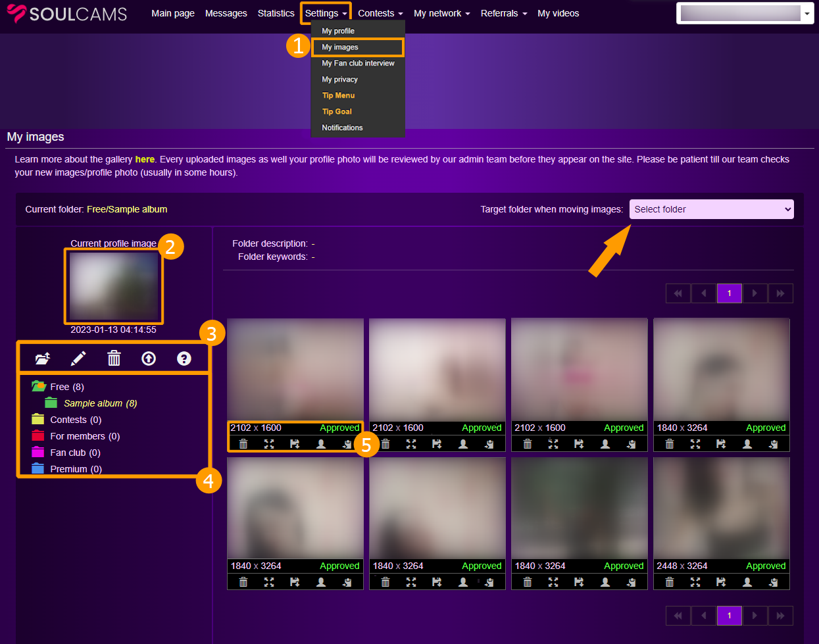The height and width of the screenshot is (644, 819).
Task: Click the current profile image thumbnail
Action: 114,286
